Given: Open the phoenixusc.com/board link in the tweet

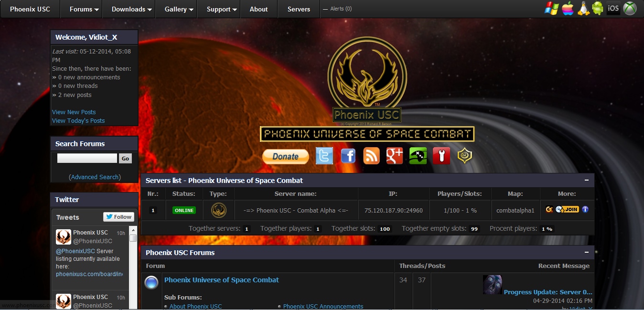Looking at the screenshot, I should 89,274.
